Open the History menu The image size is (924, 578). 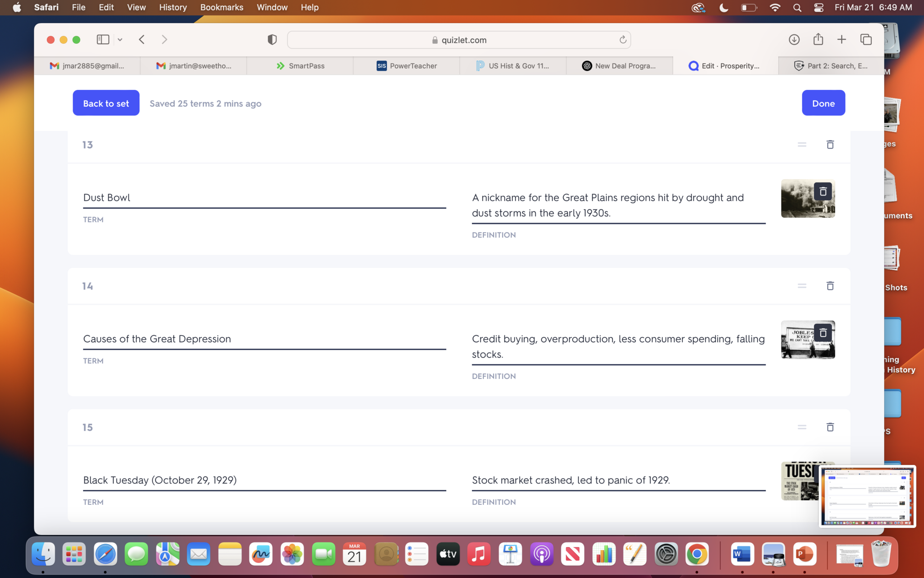pos(172,8)
